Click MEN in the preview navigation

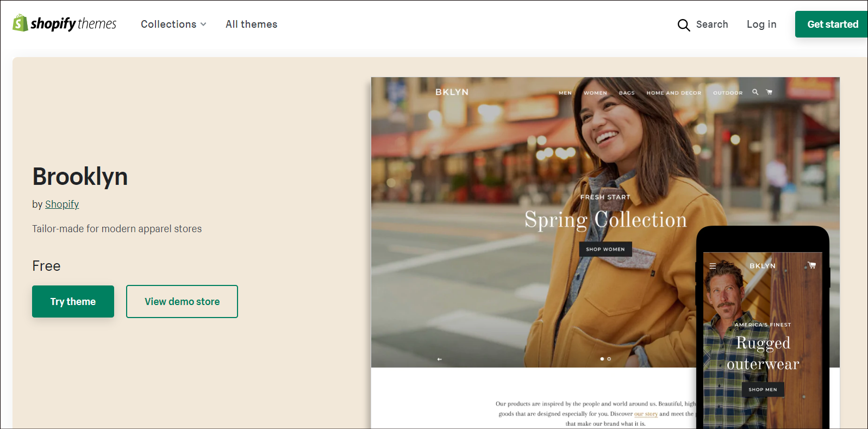(x=565, y=93)
